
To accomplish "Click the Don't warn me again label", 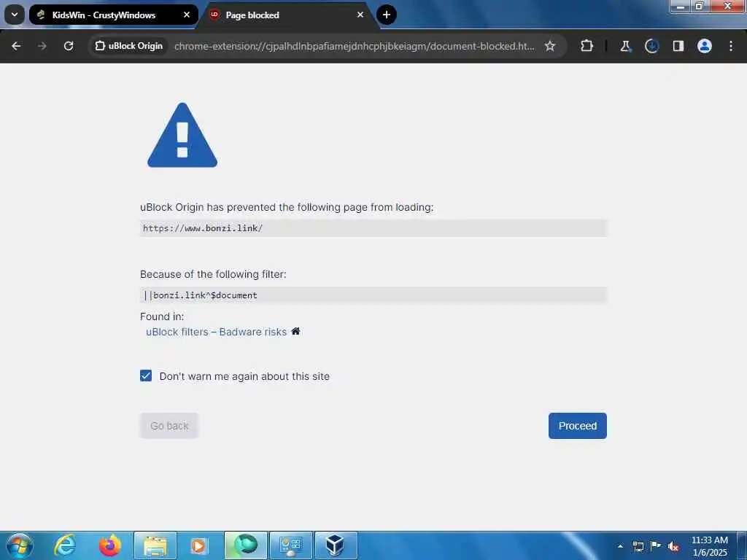I will pos(244,376).
